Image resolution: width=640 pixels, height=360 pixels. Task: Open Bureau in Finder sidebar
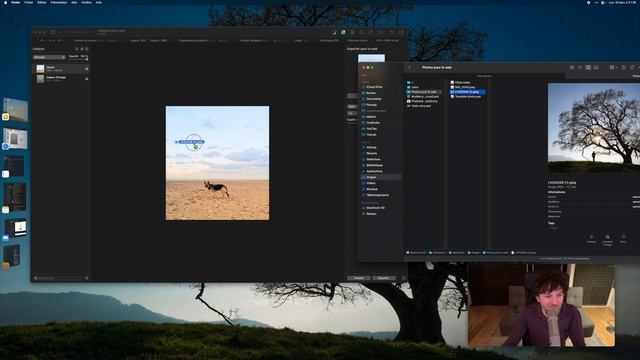click(x=371, y=93)
